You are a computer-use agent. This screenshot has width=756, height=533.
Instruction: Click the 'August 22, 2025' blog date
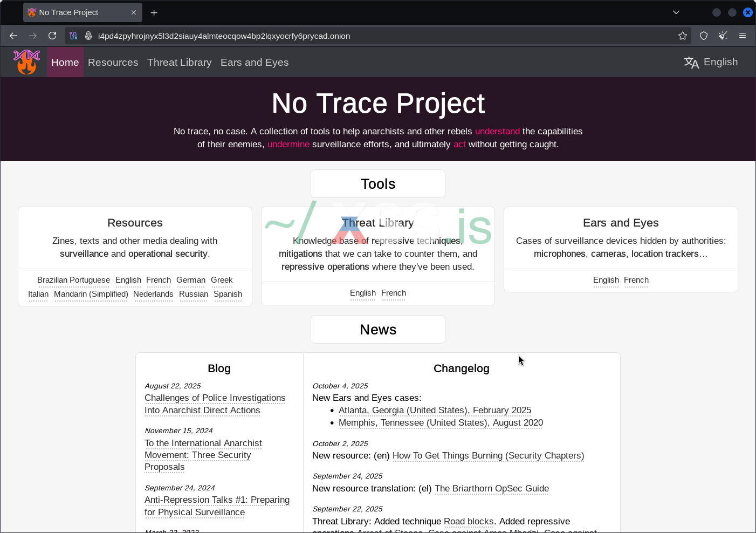(x=173, y=386)
